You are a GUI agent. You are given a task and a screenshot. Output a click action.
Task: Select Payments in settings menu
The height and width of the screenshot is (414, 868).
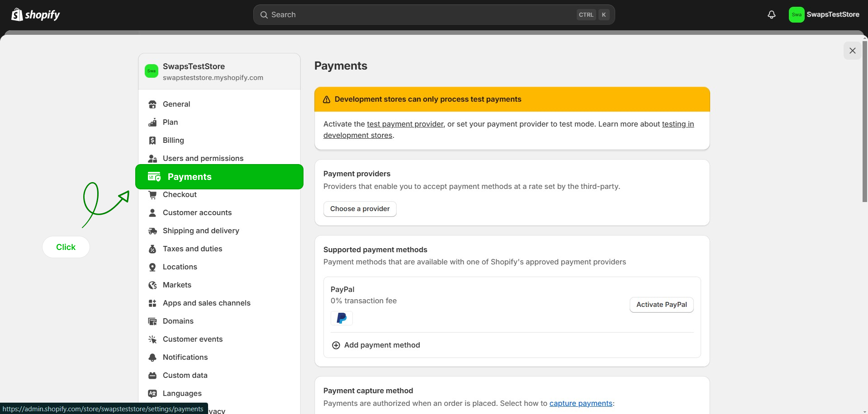coord(219,177)
